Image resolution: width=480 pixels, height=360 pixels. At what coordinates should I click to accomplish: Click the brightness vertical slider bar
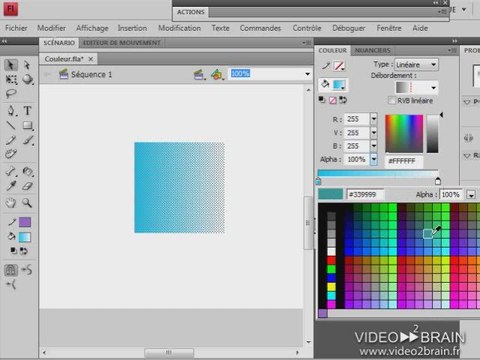pyautogui.click(x=433, y=133)
